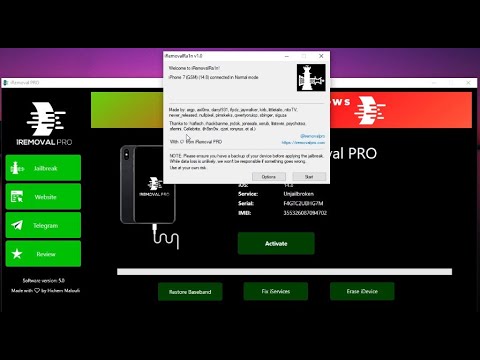Viewport: 480px width, 360px height.
Task: Click the paper plane Telegram icon
Action: pos(17,225)
